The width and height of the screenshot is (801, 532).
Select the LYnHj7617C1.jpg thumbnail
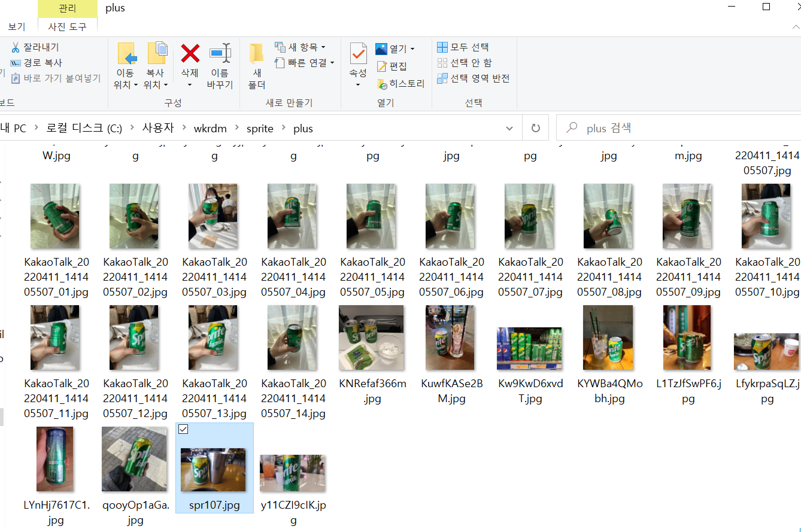click(x=55, y=459)
